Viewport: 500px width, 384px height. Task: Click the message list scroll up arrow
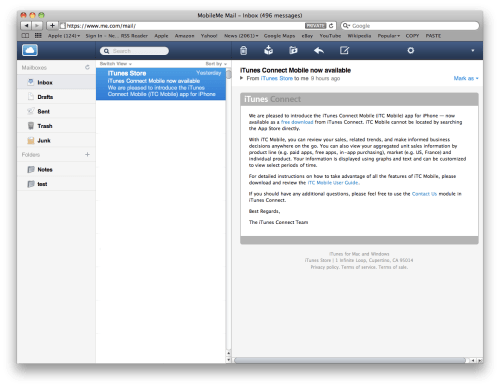tap(229, 353)
